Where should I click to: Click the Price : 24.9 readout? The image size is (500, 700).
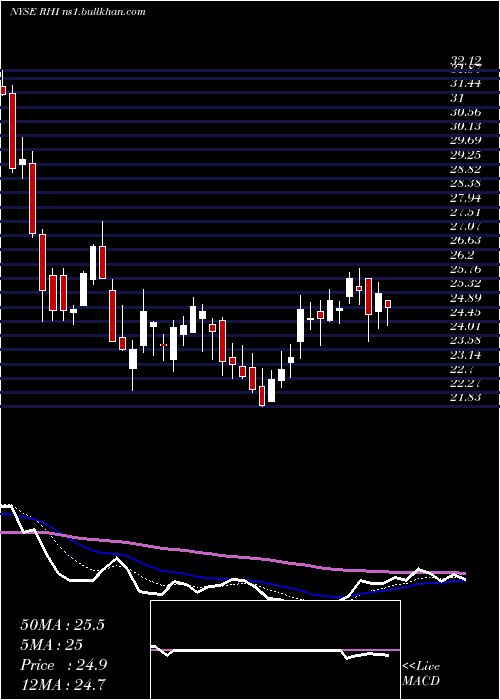(63, 665)
